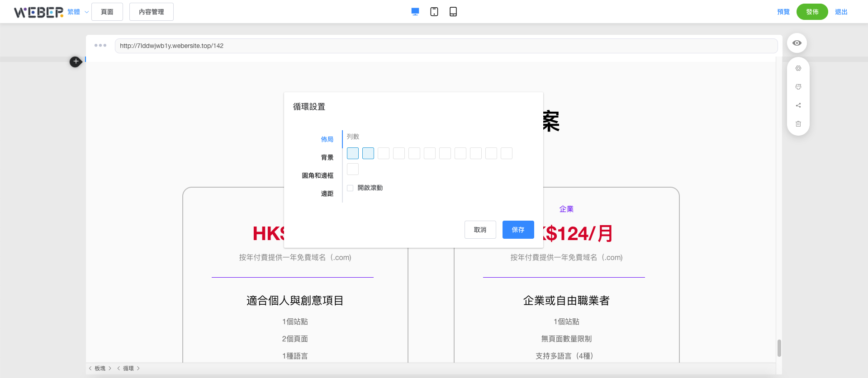Click left chevron before 循環 breadcrumb

(x=119, y=369)
